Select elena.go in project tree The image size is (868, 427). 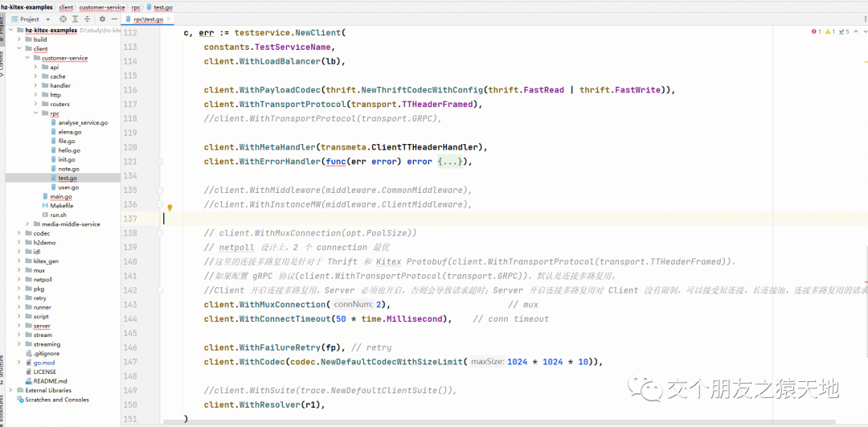click(x=70, y=132)
